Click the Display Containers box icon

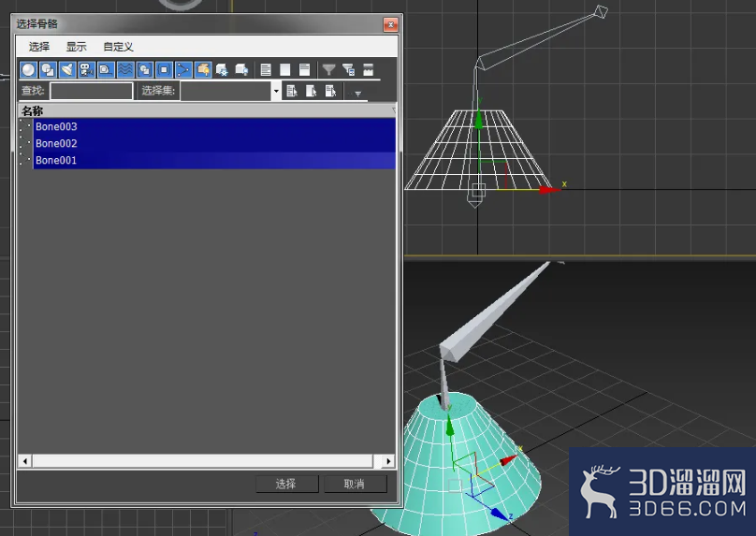[203, 70]
